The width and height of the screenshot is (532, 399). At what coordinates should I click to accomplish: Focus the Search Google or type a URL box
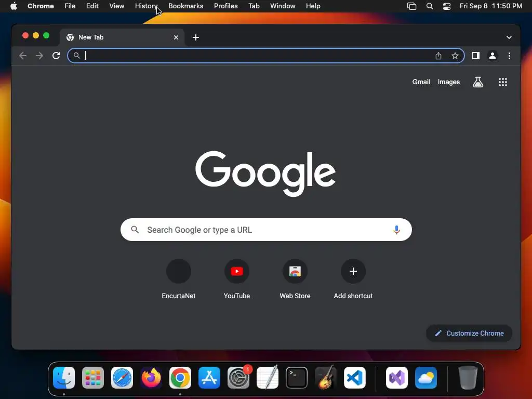tap(266, 230)
